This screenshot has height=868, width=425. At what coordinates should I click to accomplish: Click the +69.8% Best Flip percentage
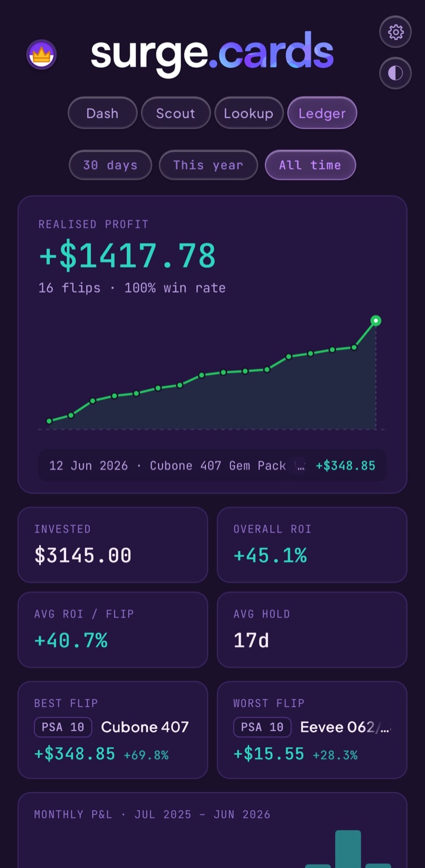coord(146,755)
